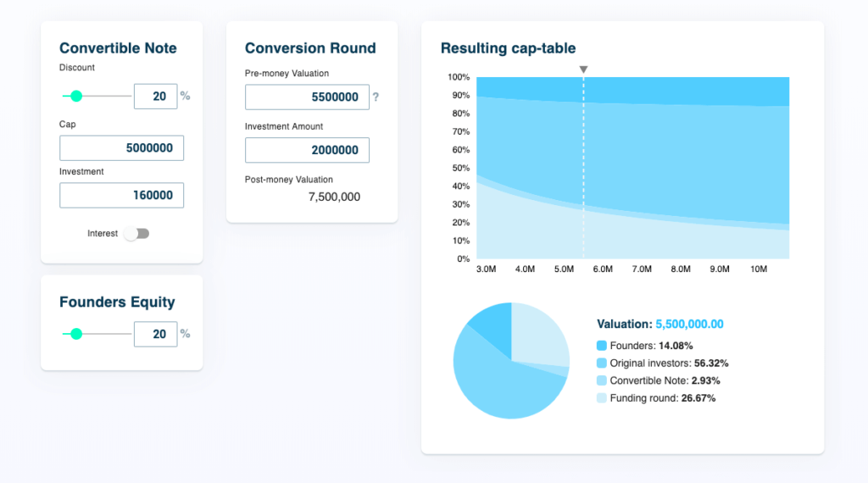Click the Pre-money Valuation help question mark

[x=376, y=97]
